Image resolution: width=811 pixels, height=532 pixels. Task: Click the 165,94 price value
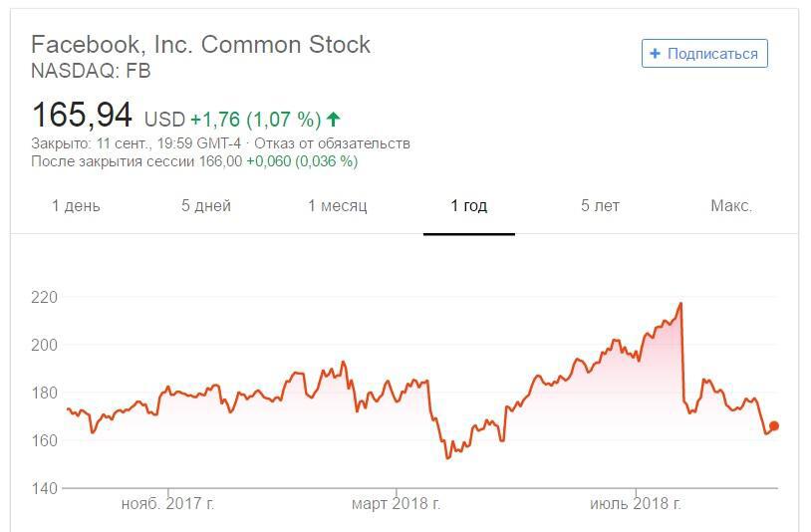(82, 115)
